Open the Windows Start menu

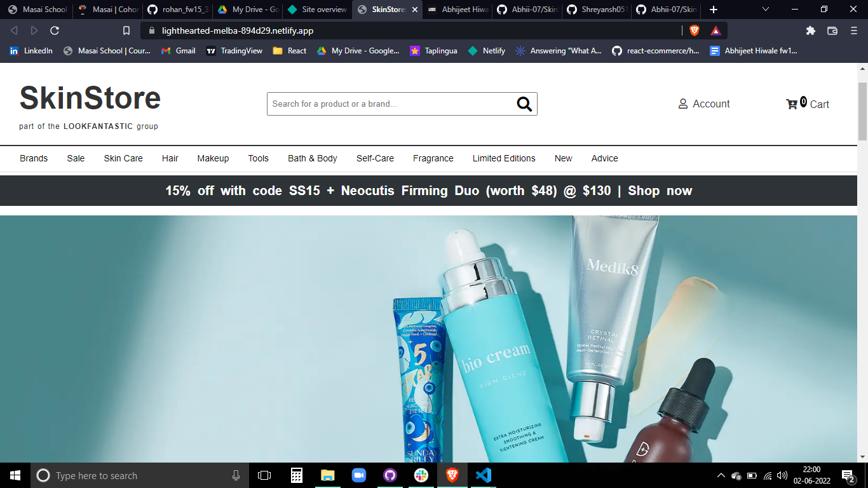click(x=15, y=475)
